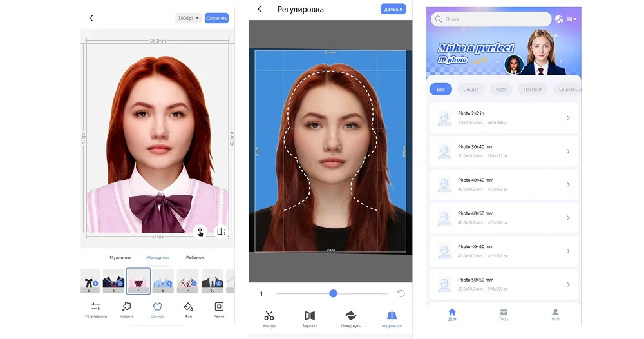Select the Общие category filter
The width and height of the screenshot is (644, 339).
pos(471,89)
